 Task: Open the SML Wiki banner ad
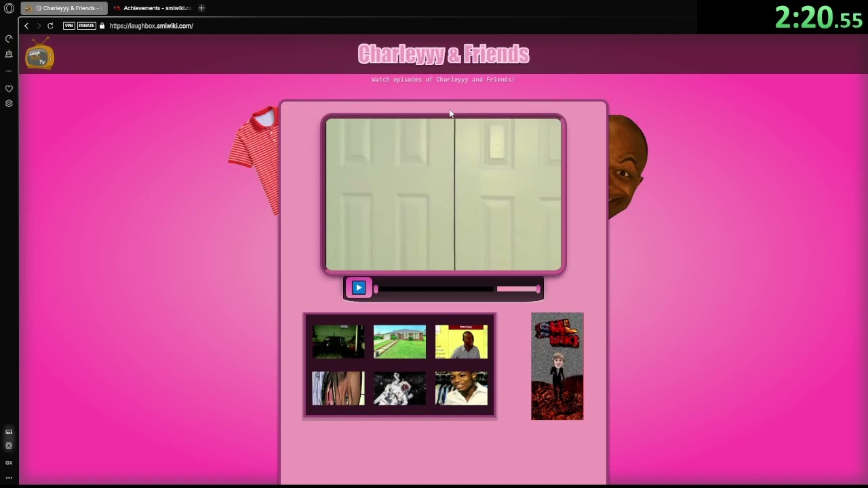coord(557,366)
